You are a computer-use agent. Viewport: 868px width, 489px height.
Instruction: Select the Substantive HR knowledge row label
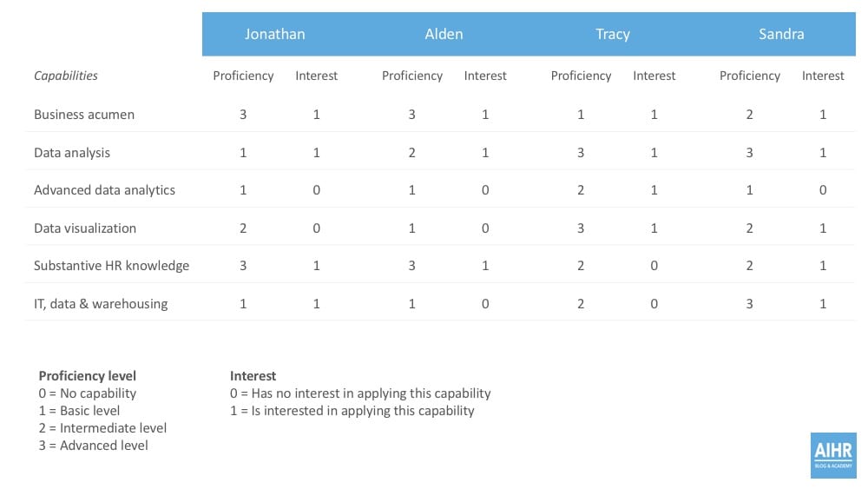click(x=111, y=266)
